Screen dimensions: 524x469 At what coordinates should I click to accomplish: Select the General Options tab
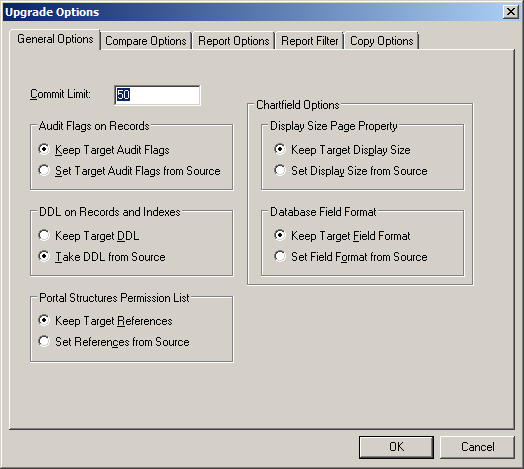tap(55, 39)
